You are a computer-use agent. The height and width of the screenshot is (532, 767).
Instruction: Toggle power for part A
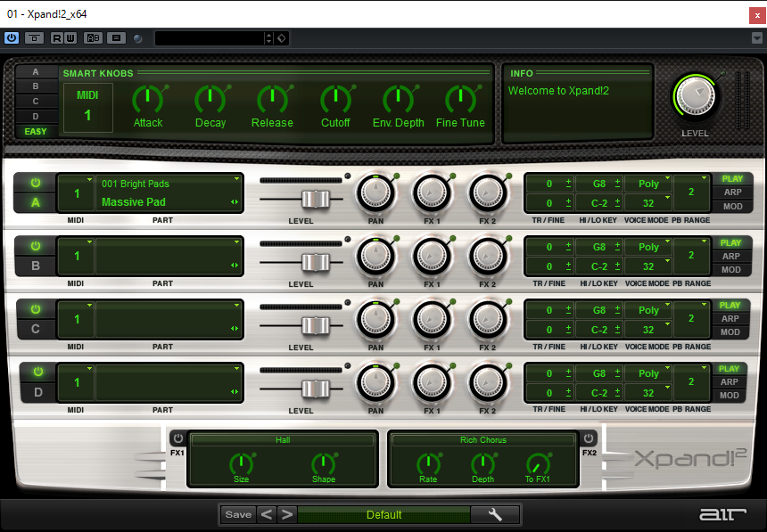pos(35,183)
